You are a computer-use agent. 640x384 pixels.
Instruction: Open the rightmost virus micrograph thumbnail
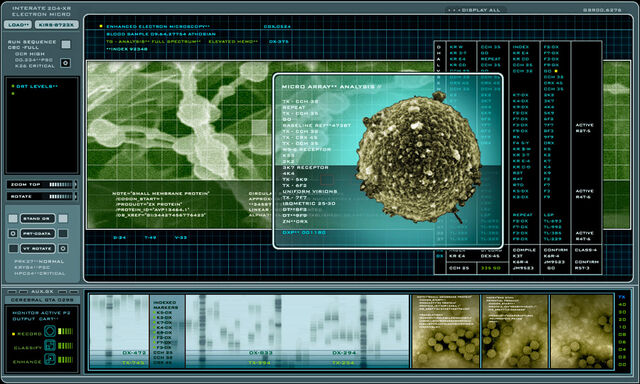[582, 331]
